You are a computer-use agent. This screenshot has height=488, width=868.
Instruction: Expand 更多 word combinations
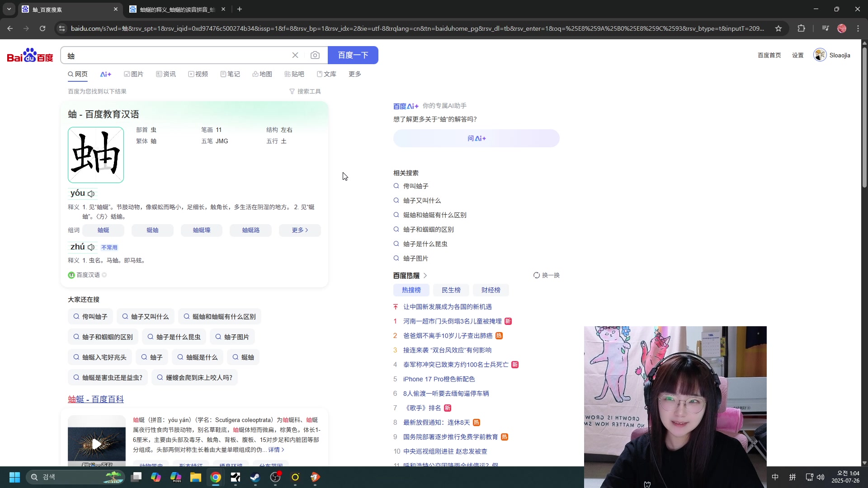coord(300,230)
